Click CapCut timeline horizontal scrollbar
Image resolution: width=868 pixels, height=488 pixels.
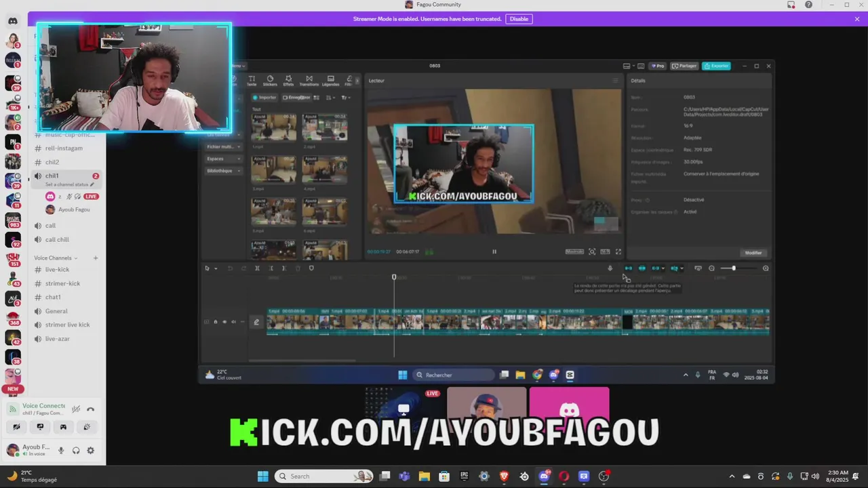click(x=302, y=361)
